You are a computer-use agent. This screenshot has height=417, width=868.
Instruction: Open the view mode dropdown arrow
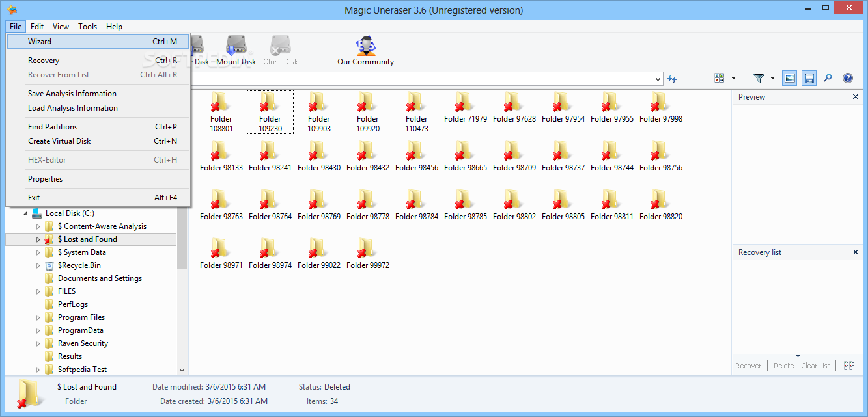pyautogui.click(x=733, y=78)
